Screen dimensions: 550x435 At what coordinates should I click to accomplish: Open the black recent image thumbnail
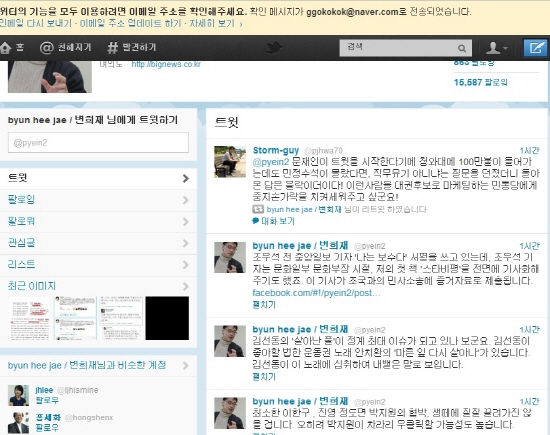(x=167, y=318)
